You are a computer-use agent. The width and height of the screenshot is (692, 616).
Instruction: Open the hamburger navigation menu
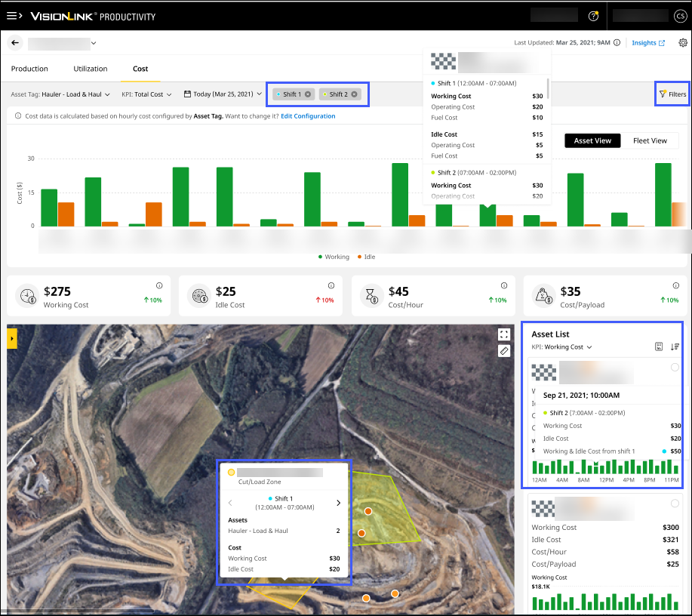(x=16, y=16)
